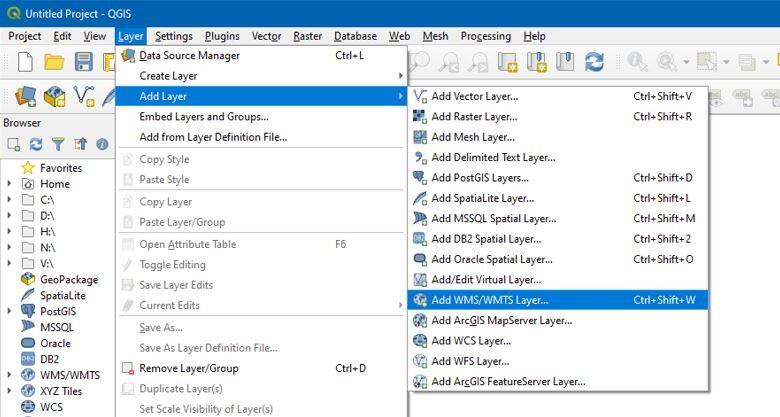Open the Create Layer submenu
The height and width of the screenshot is (417, 780).
click(x=262, y=76)
